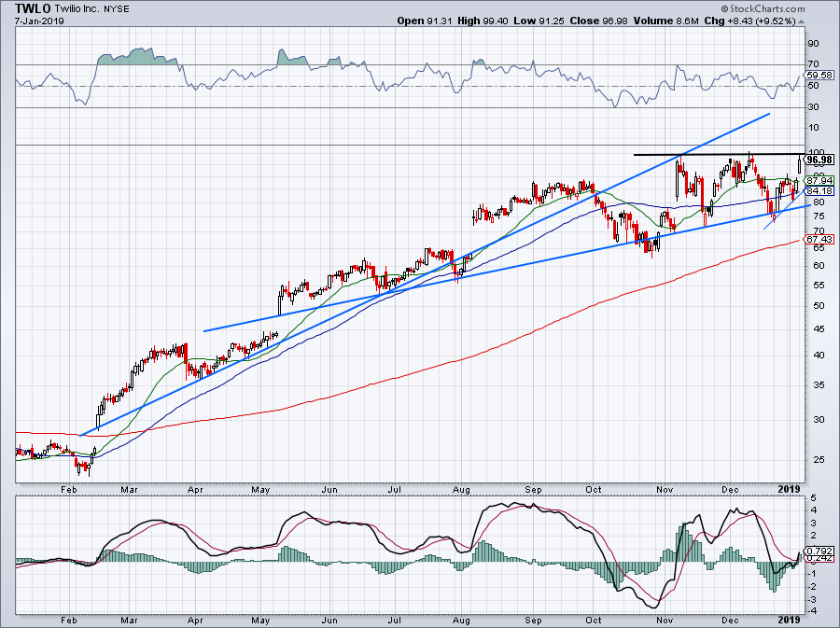Image resolution: width=840 pixels, height=628 pixels.
Task: Click the 0.242 MACD signal value tag
Action: pyautogui.click(x=819, y=558)
